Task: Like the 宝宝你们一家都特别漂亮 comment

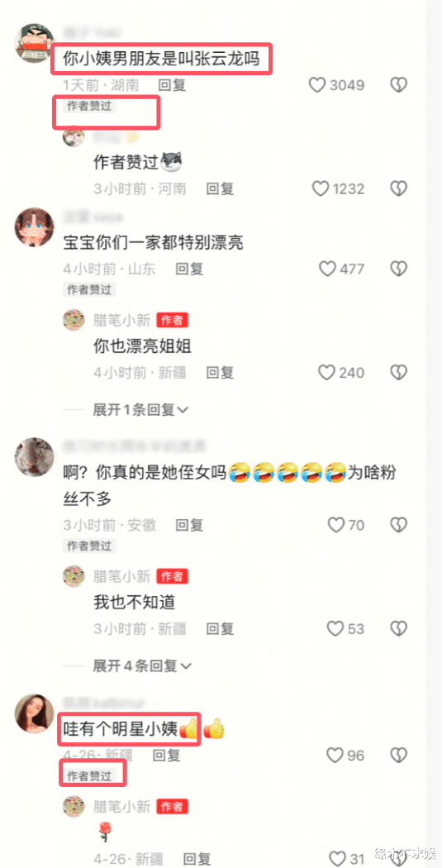Action: point(328,269)
